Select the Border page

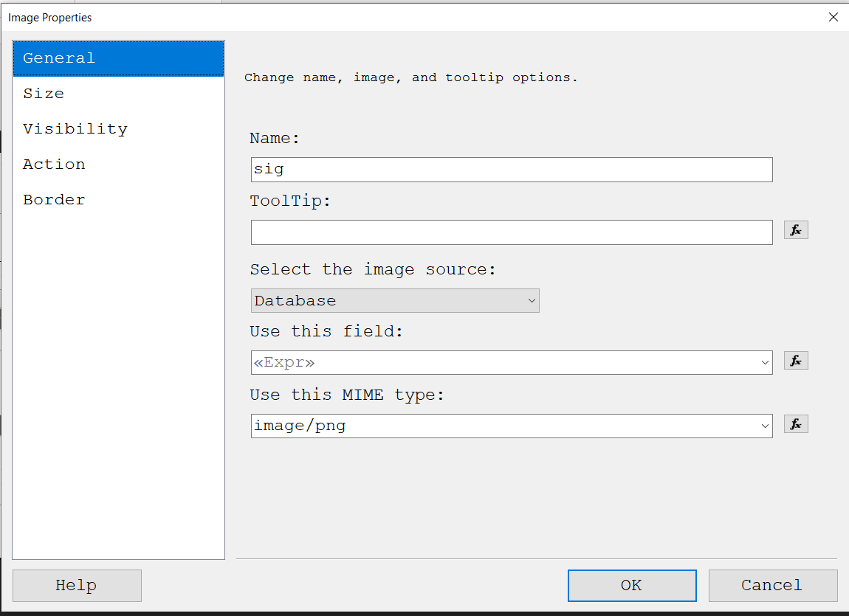(x=54, y=199)
